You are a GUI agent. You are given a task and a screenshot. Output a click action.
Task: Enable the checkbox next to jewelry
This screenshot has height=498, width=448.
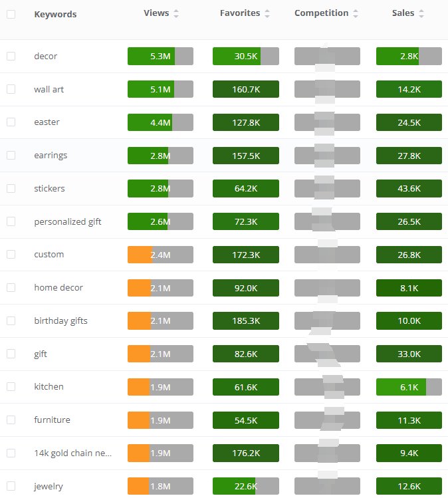click(11, 486)
